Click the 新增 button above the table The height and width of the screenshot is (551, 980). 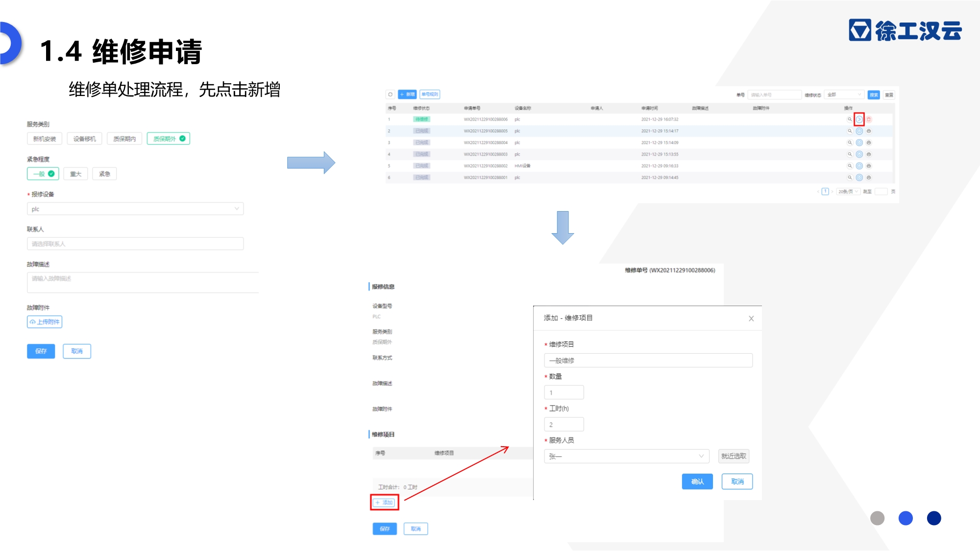pyautogui.click(x=407, y=95)
